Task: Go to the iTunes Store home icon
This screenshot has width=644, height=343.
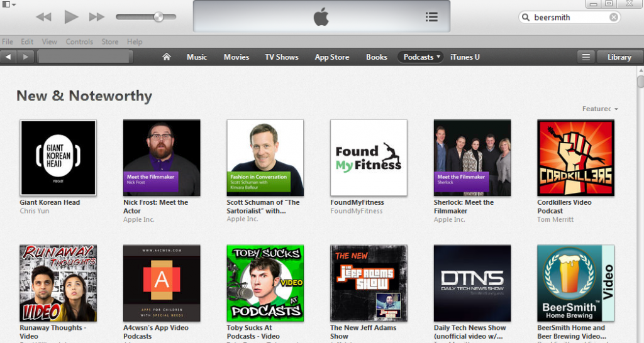Action: pos(166,57)
